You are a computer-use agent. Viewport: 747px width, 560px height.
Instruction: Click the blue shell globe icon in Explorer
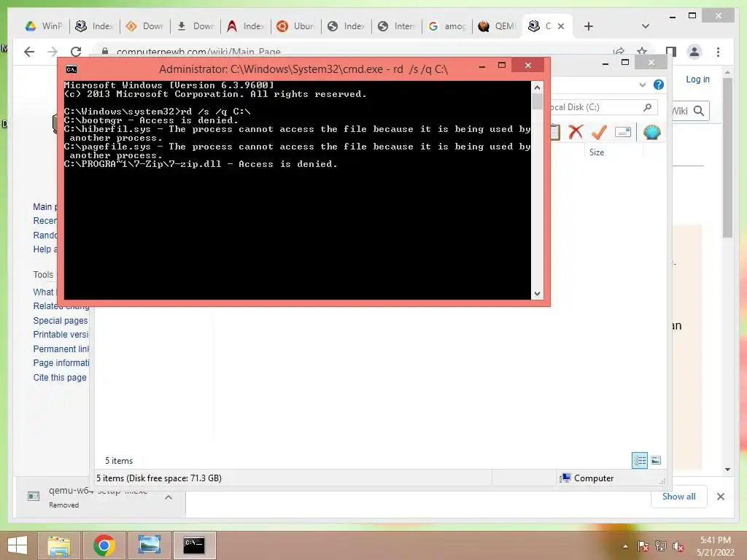click(651, 131)
